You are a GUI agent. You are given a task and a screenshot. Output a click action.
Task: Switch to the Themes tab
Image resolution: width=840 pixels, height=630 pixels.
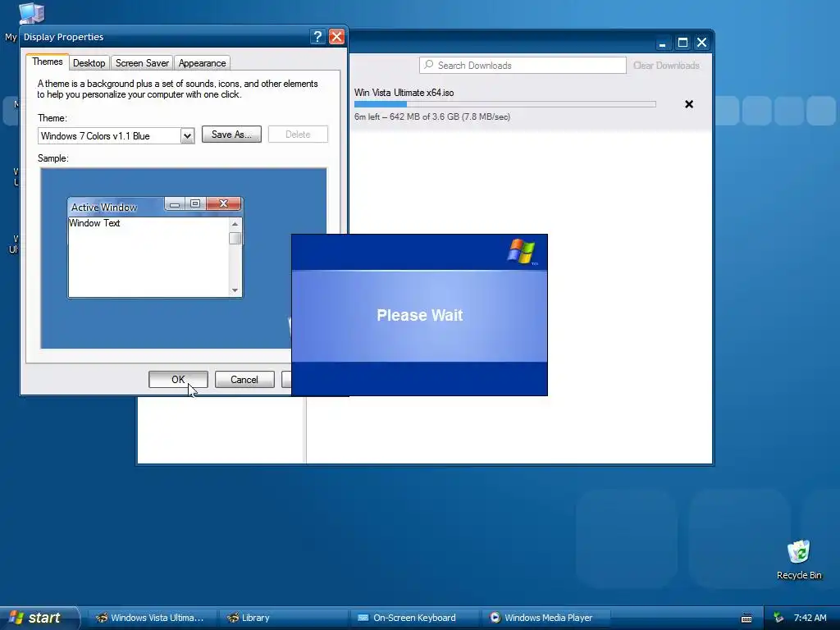[x=47, y=62]
